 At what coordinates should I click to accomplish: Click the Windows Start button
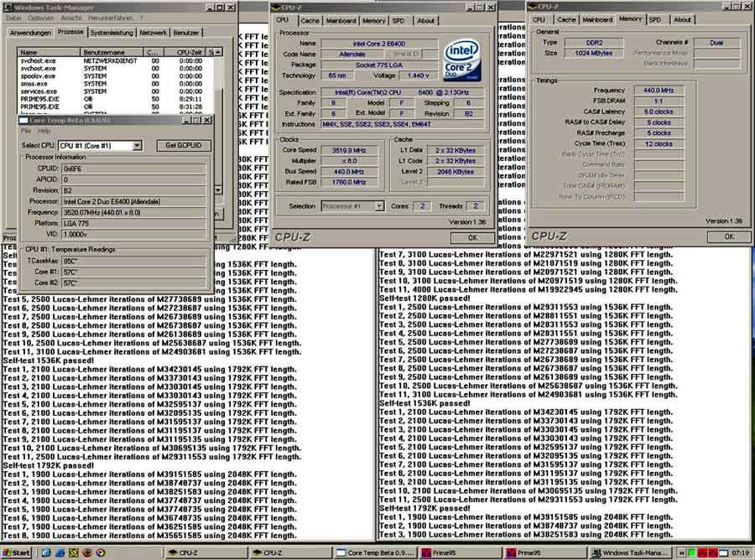pos(16,552)
